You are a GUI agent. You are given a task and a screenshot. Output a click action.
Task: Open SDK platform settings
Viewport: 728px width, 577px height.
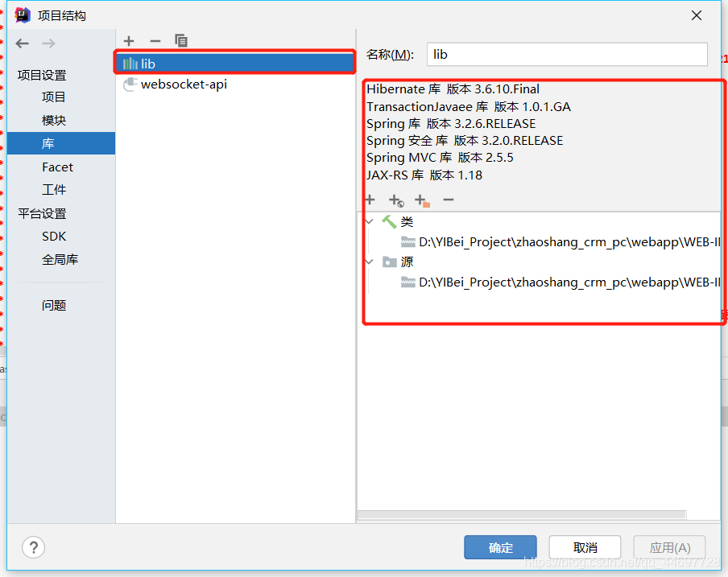pyautogui.click(x=54, y=237)
